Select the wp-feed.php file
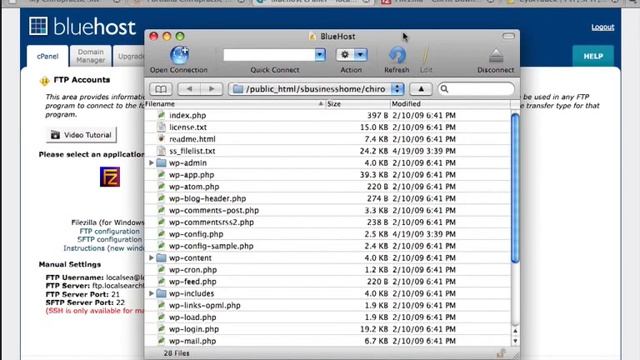 pyautogui.click(x=192, y=282)
